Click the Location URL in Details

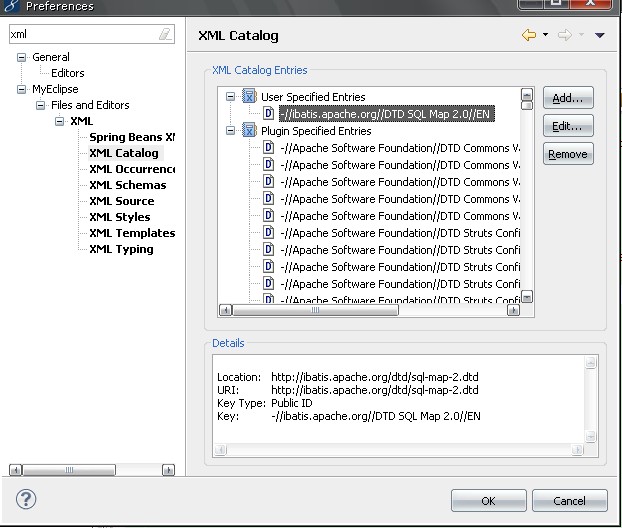(x=375, y=376)
